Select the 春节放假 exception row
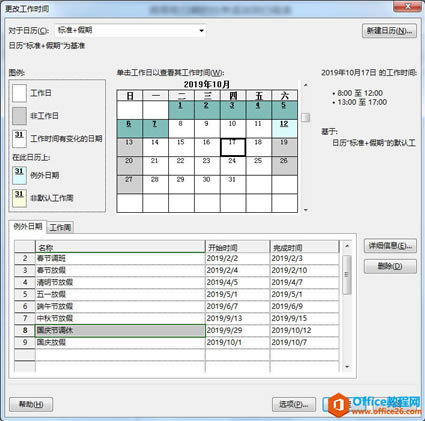Image resolution: width=425 pixels, height=421 pixels. [177, 271]
